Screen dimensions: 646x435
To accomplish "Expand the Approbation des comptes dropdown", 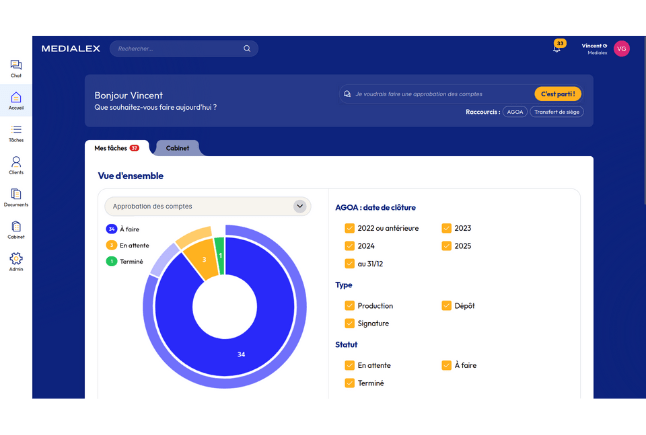I will 207,206.
